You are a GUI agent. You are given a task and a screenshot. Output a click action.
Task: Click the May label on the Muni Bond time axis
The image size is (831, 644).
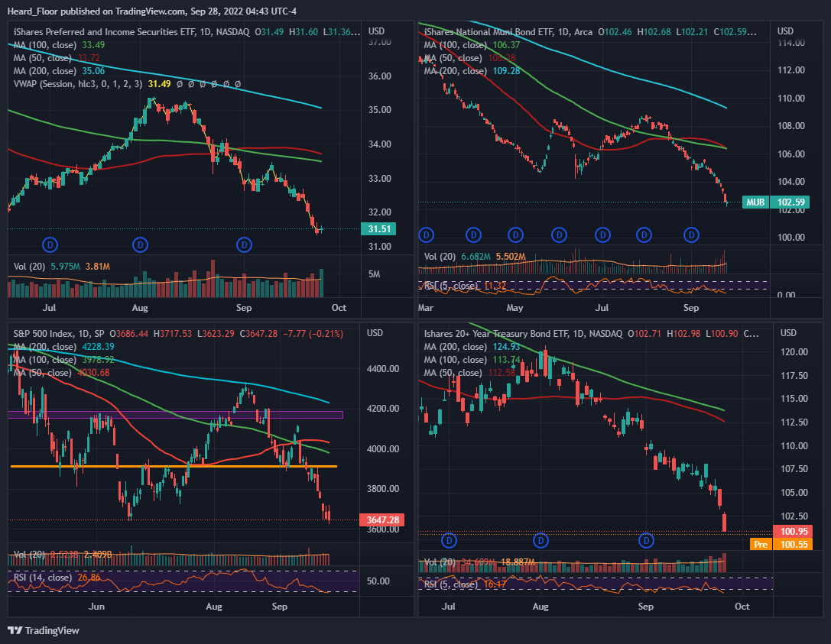pyautogui.click(x=515, y=308)
